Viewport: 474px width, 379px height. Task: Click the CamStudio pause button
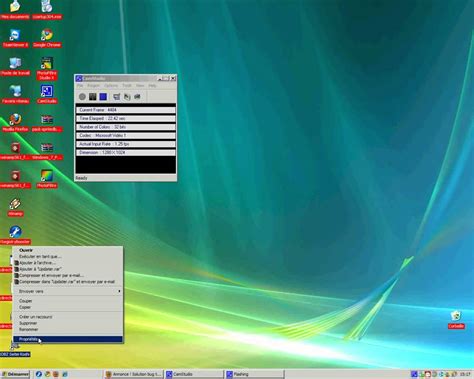coord(93,97)
